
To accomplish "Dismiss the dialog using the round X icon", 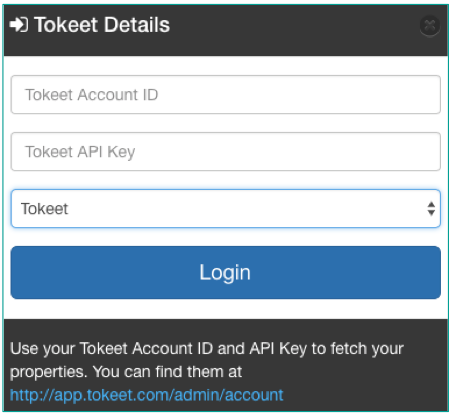I will click(430, 25).
